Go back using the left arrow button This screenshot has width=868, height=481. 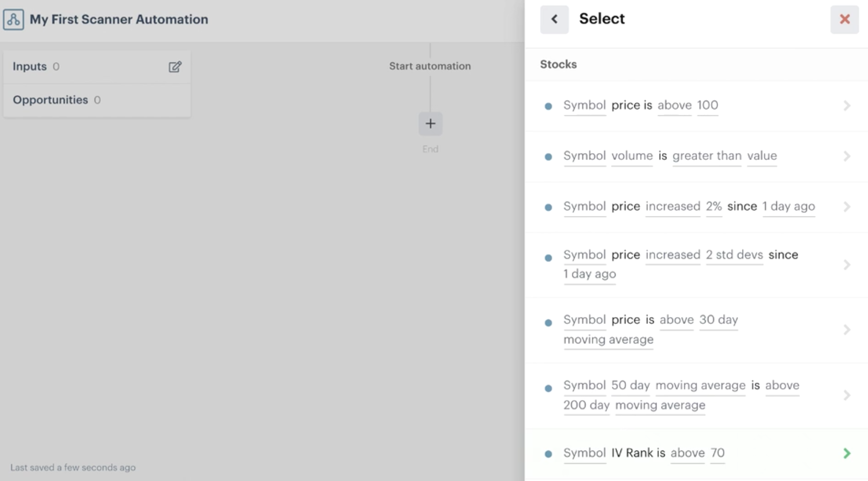click(554, 19)
